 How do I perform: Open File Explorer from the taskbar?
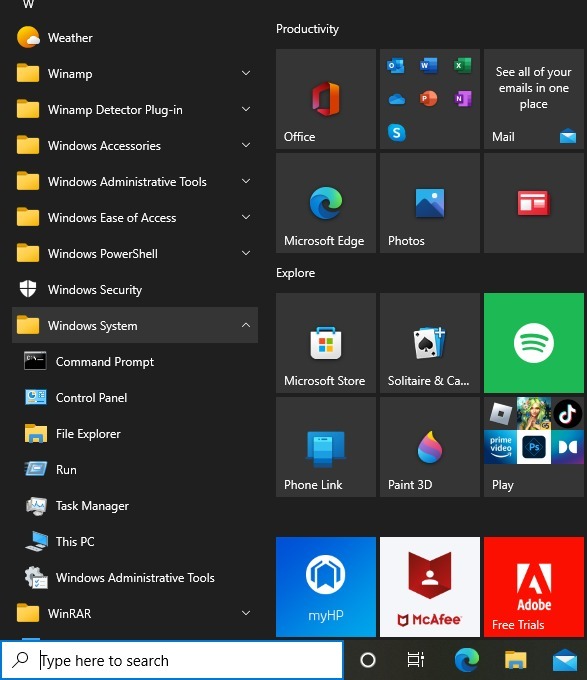tap(515, 660)
